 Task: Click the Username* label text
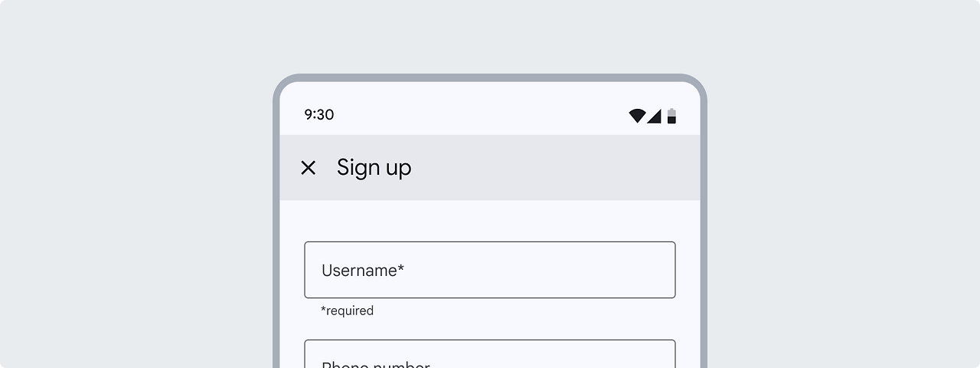click(x=361, y=270)
